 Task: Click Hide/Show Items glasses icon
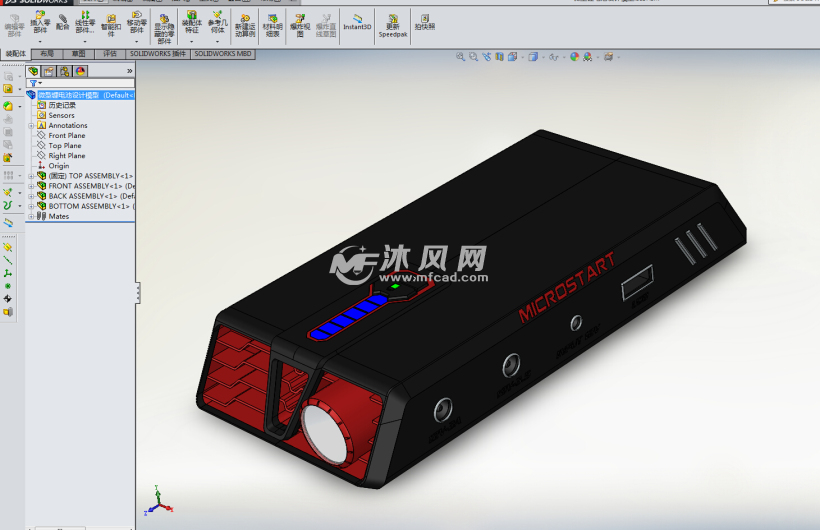coord(554,57)
